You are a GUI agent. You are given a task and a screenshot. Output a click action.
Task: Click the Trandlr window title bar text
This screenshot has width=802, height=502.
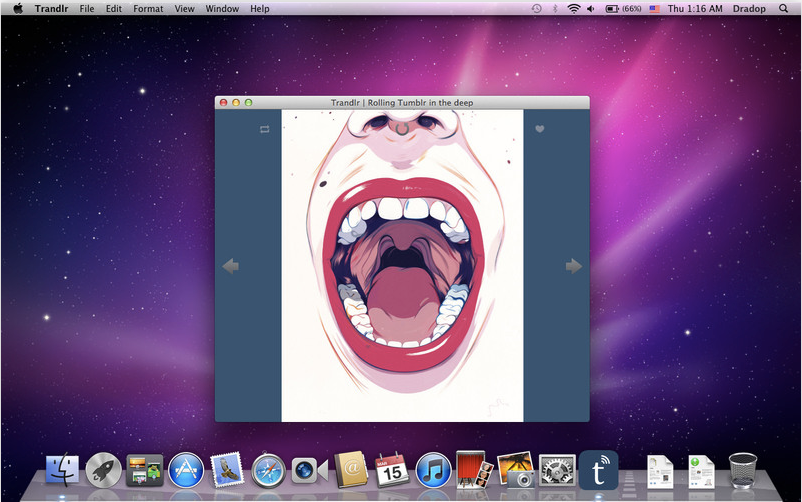402,102
